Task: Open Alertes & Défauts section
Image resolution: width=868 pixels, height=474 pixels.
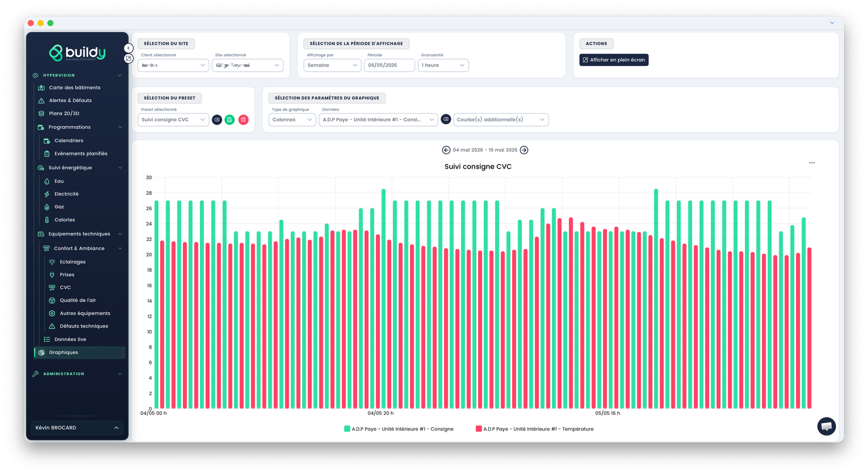Action: tap(70, 100)
